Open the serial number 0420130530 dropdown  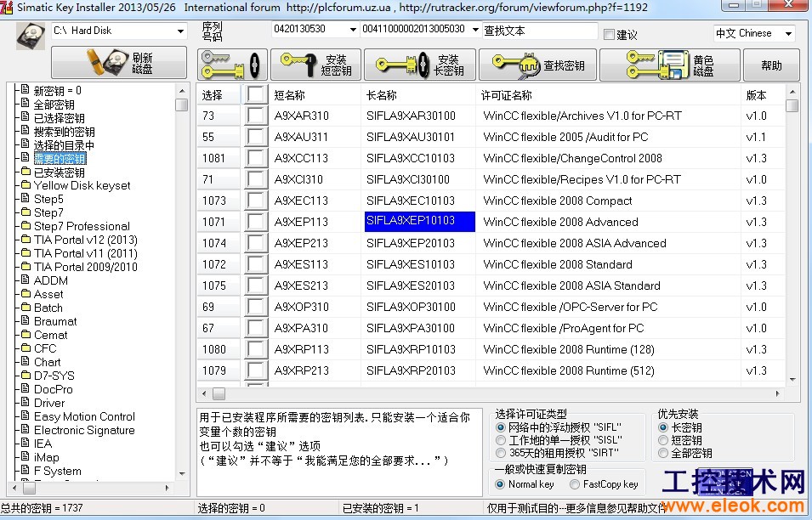[353, 30]
